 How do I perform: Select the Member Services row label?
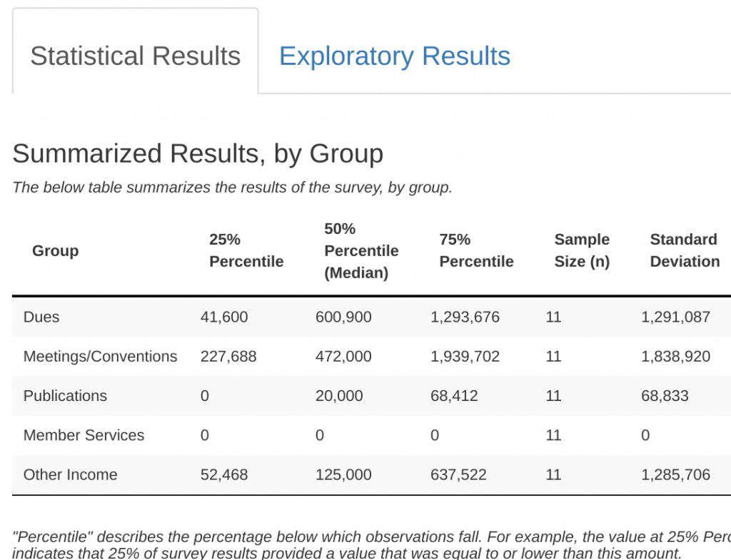pos(84,435)
